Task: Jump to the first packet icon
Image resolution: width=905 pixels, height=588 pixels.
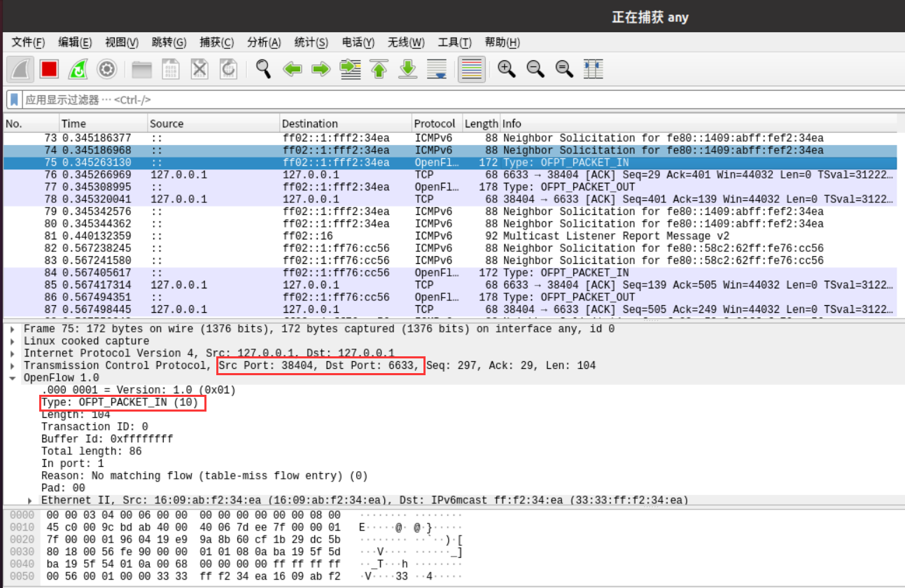Action: [x=379, y=69]
